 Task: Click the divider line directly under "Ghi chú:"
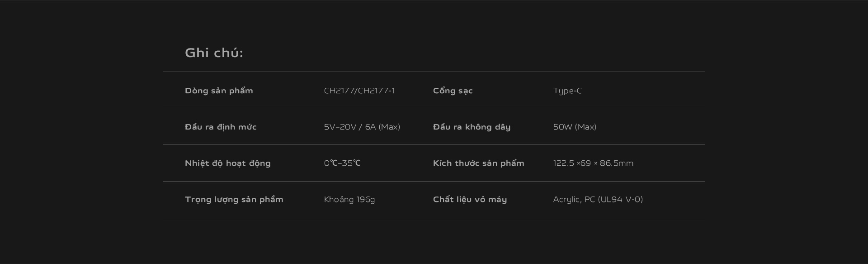coord(434,72)
